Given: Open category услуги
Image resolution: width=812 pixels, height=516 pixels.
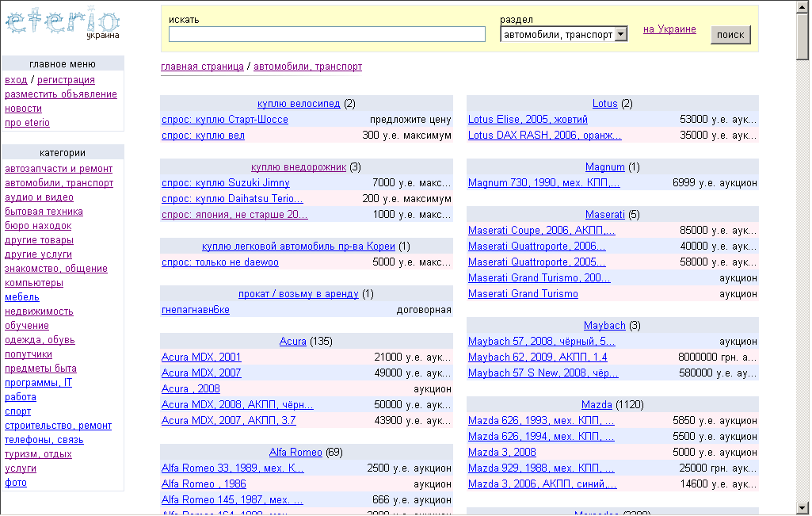Looking at the screenshot, I should coord(20,468).
